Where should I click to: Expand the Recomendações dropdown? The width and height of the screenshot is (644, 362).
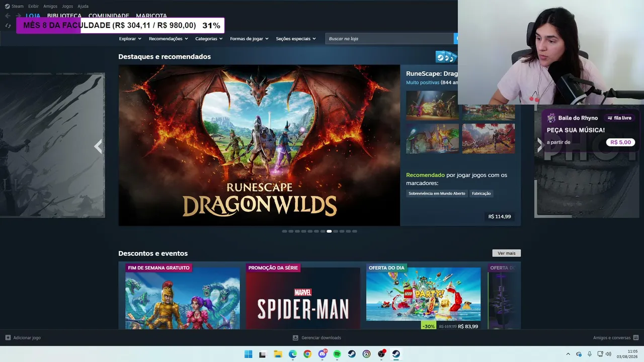pyautogui.click(x=169, y=39)
